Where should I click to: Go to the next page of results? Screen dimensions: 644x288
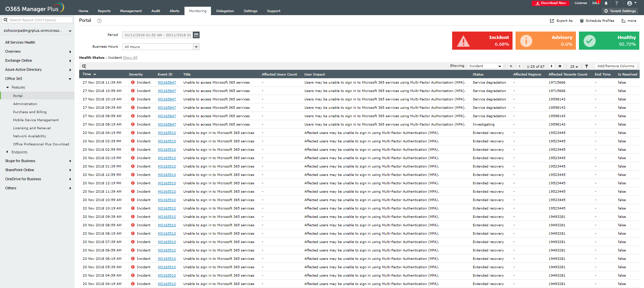(551, 66)
